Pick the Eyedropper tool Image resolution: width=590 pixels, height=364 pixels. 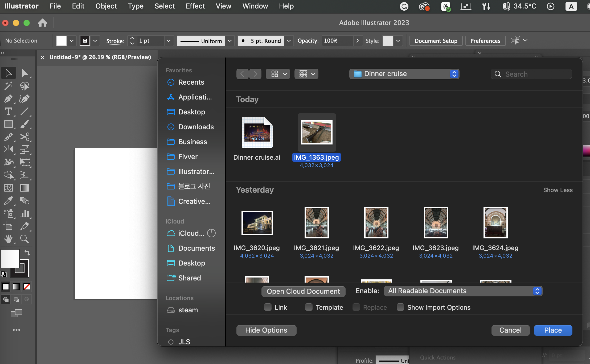click(8, 201)
